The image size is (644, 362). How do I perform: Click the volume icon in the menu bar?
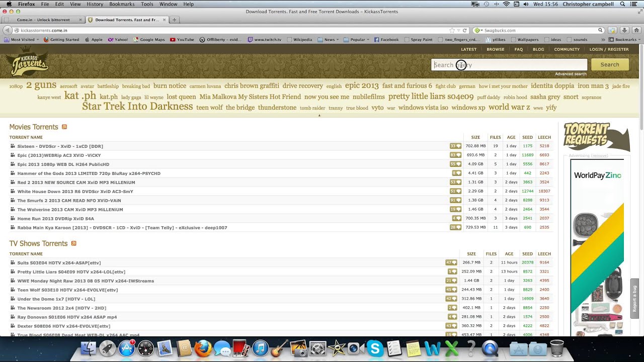coord(526,4)
